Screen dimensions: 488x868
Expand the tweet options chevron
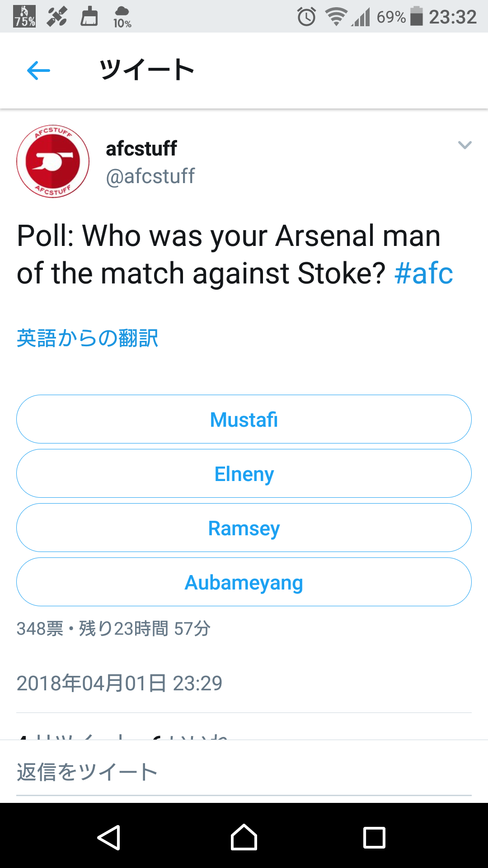click(465, 145)
